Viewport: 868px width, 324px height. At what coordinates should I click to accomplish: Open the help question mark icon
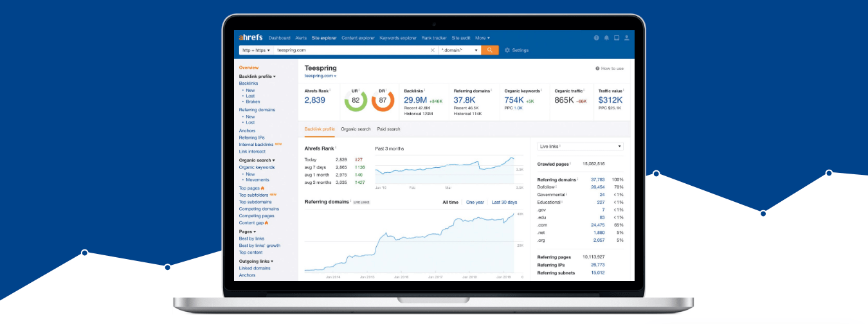tap(597, 38)
